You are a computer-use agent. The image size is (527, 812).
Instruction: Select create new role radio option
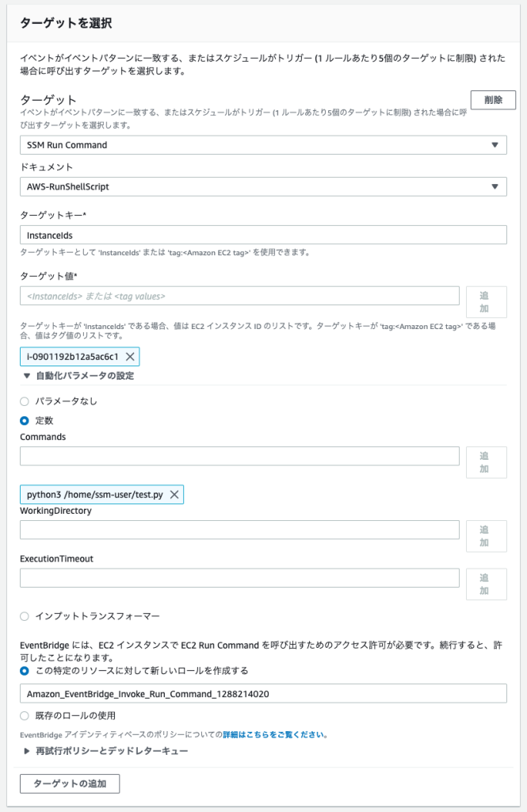click(x=25, y=671)
